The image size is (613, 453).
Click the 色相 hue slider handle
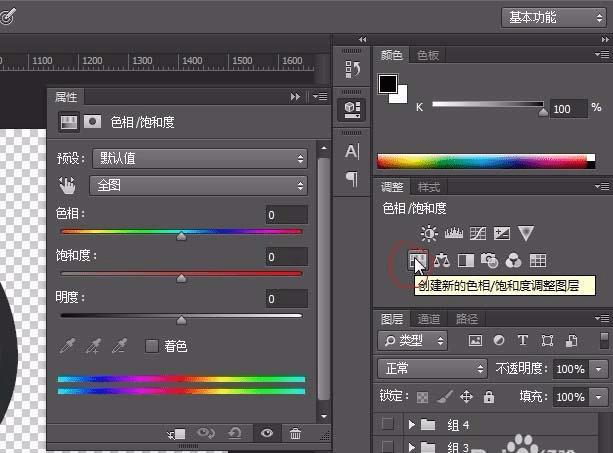point(181,236)
